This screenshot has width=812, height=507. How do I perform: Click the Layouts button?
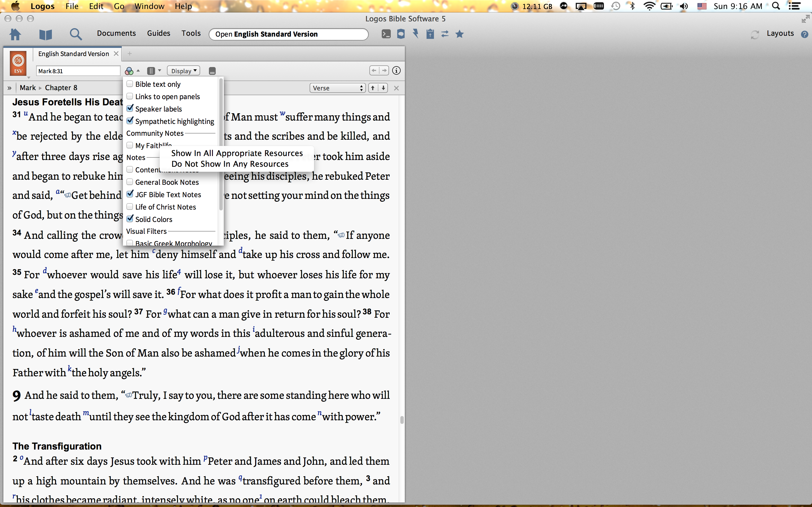pos(780,33)
